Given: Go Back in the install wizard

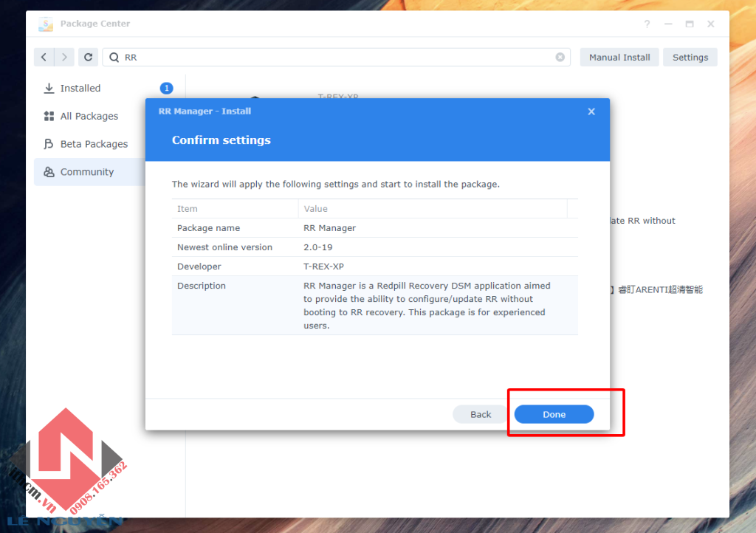Looking at the screenshot, I should (x=480, y=414).
